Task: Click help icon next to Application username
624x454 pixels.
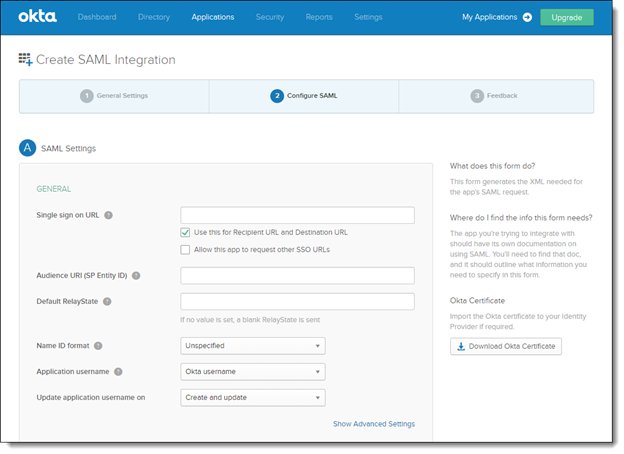Action: pos(118,372)
